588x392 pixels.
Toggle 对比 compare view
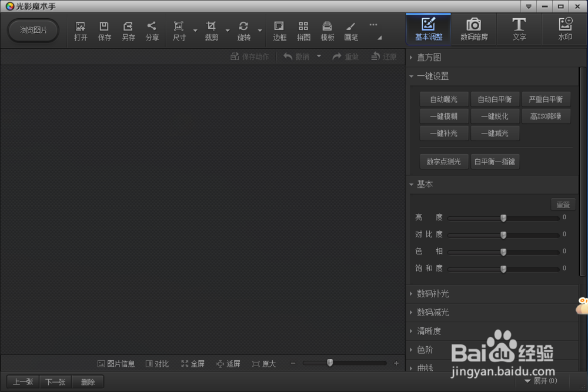click(x=157, y=364)
